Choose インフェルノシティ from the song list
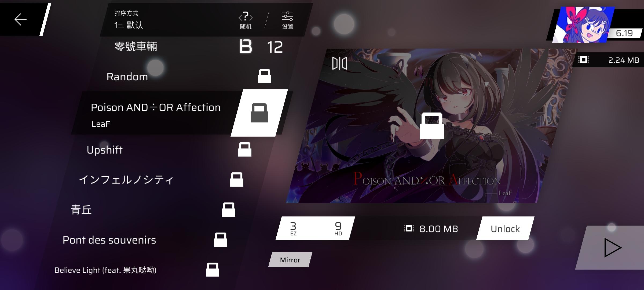The width and height of the screenshot is (644, 290). point(126,180)
